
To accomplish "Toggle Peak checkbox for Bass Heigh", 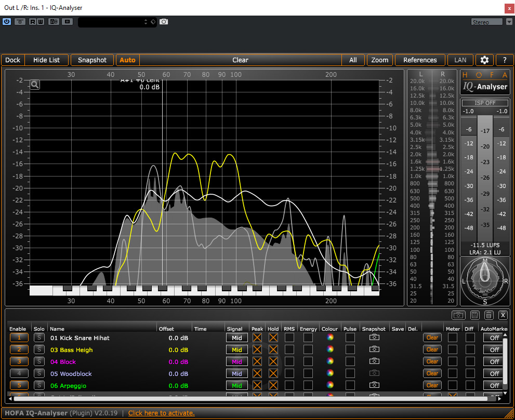I will [257, 349].
